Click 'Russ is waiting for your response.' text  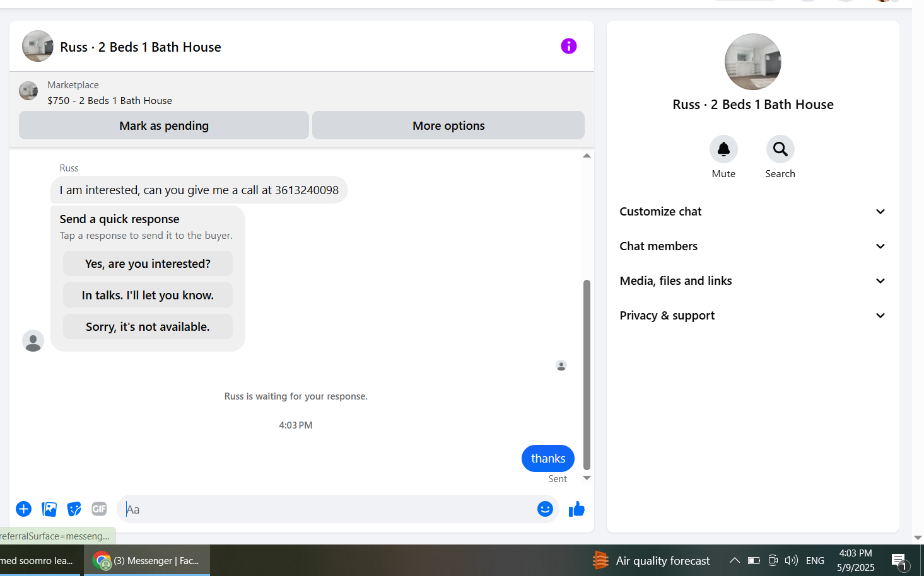(296, 396)
